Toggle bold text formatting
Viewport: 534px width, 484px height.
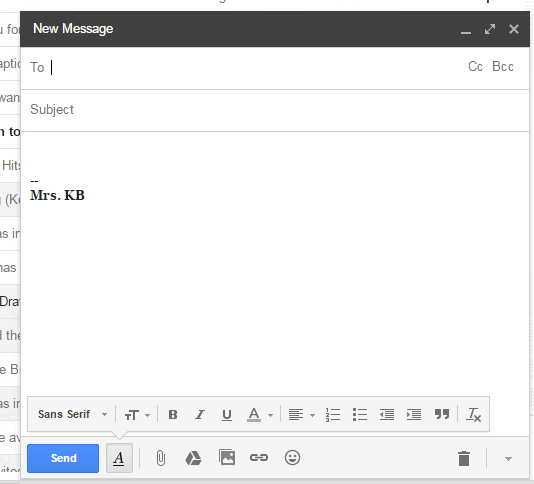pyautogui.click(x=173, y=415)
